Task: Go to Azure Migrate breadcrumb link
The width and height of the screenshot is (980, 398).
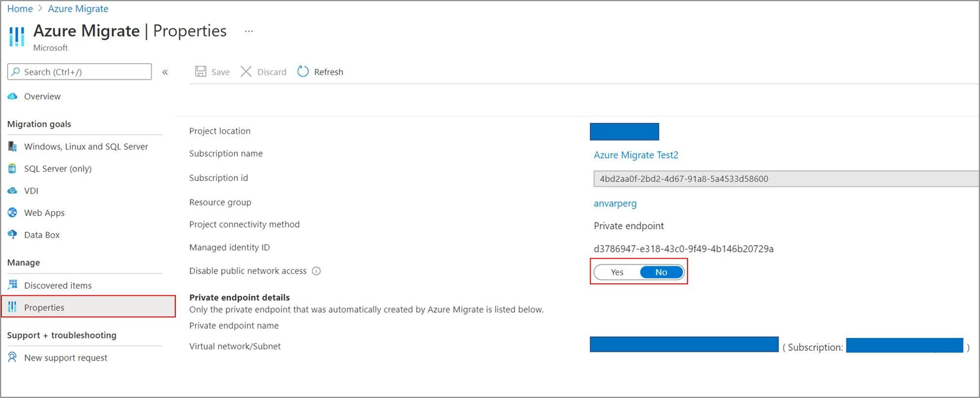Action: tap(78, 9)
